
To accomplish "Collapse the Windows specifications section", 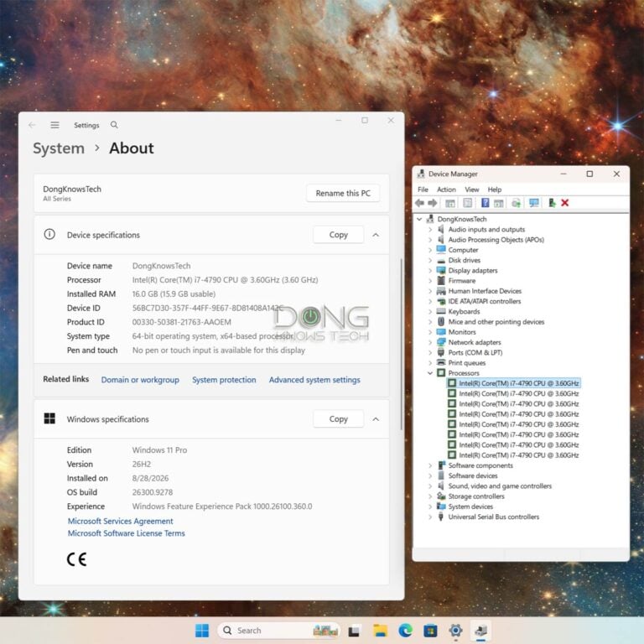I will [x=376, y=419].
